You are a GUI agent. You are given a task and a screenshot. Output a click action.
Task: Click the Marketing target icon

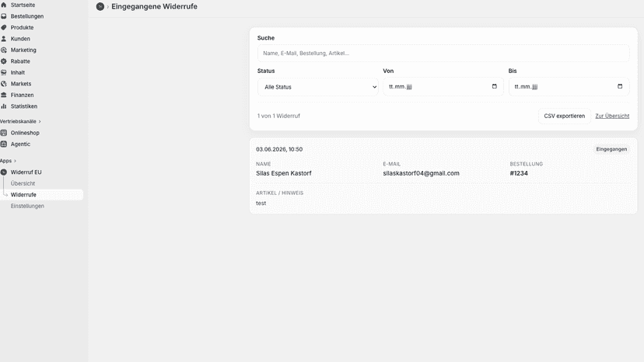(x=4, y=50)
